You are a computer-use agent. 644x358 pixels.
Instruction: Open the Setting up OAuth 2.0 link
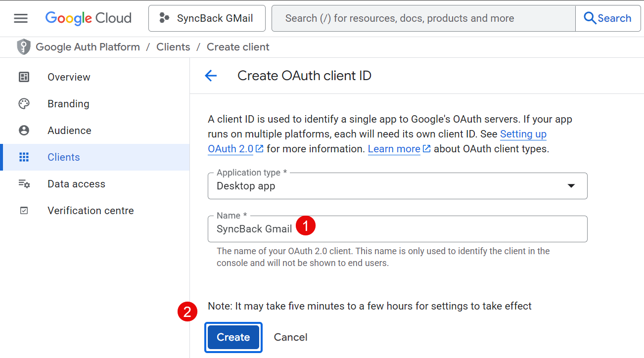pos(523,134)
